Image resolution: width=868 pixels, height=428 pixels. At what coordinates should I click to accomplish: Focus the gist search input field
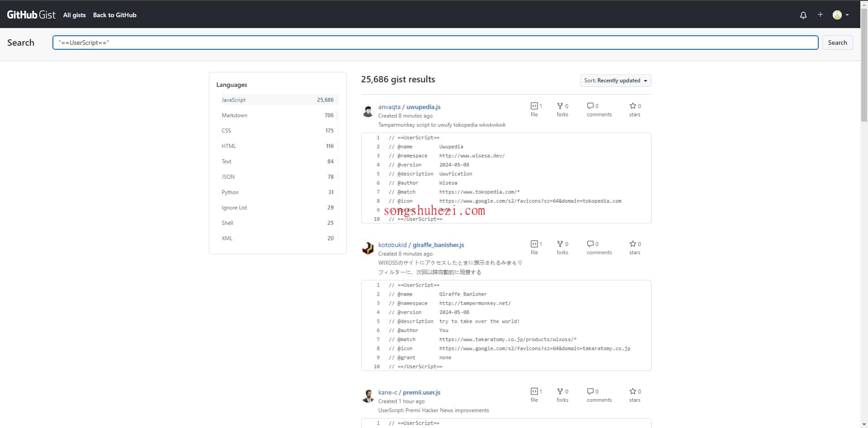(x=435, y=43)
